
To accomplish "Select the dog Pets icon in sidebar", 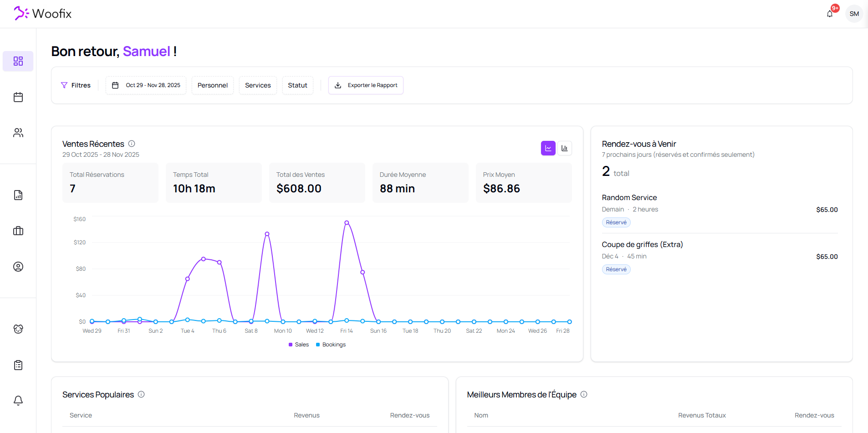I will [x=18, y=329].
